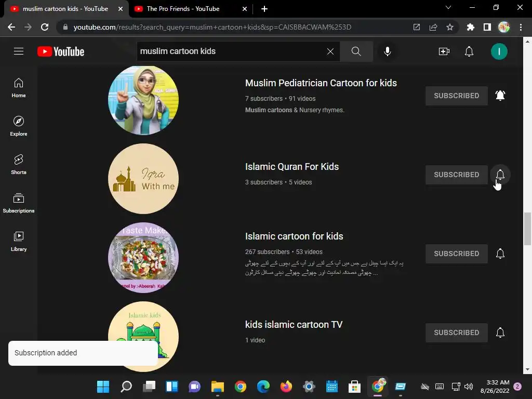Open Windows taskbar search
Viewport: 532px width, 399px height.
[126, 387]
